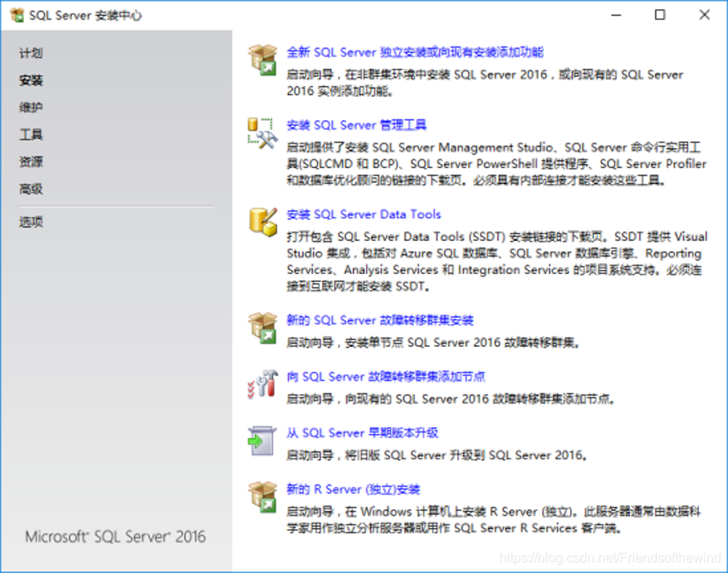Click the management tools install icon
The width and height of the screenshot is (728, 573).
263,133
